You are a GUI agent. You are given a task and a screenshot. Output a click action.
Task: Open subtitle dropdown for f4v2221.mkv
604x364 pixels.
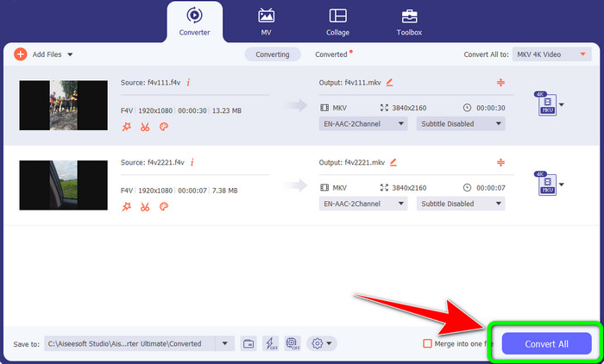[x=461, y=204]
